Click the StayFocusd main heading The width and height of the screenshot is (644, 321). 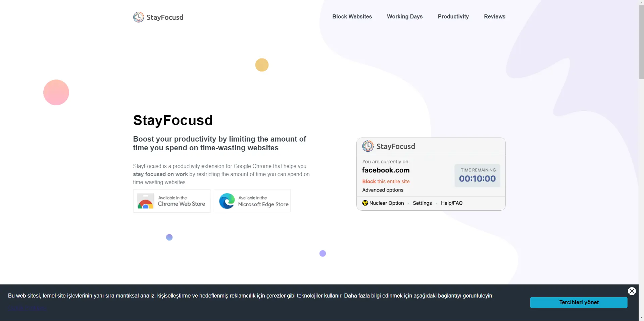tap(173, 120)
